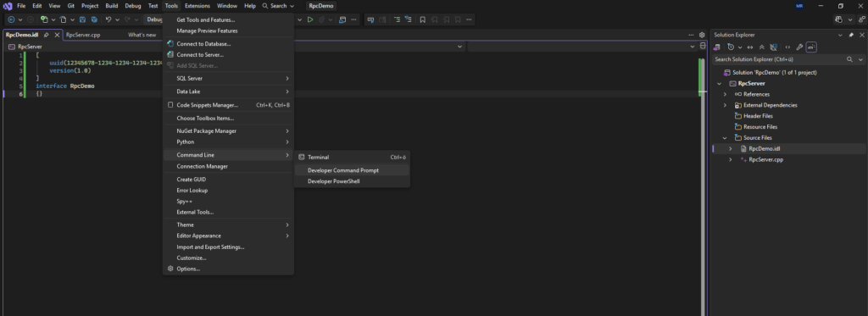Open the GitHub Copilot icon at top right
The height and width of the screenshot is (316, 868).
(x=839, y=19)
